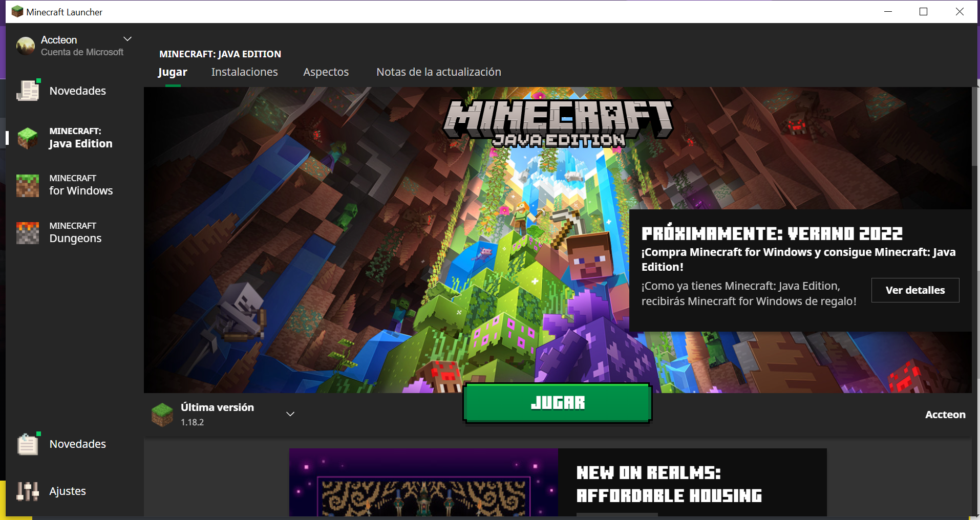980x520 pixels.
Task: Switch to the Instalaciones tab
Action: click(244, 72)
